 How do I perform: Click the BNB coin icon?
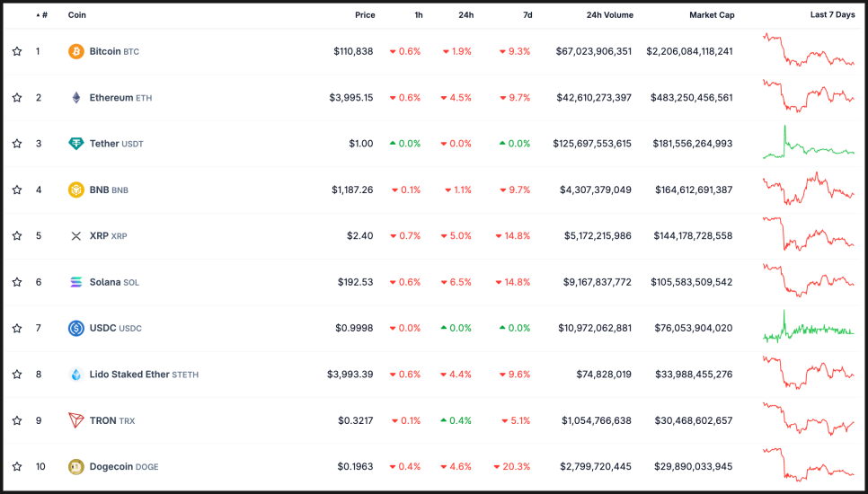pos(76,190)
